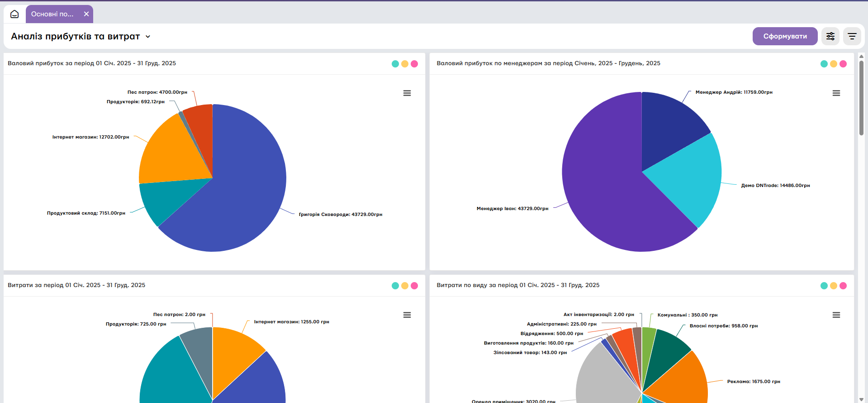
Task: Click pink dot on Витрати за період panel
Action: coord(414,286)
